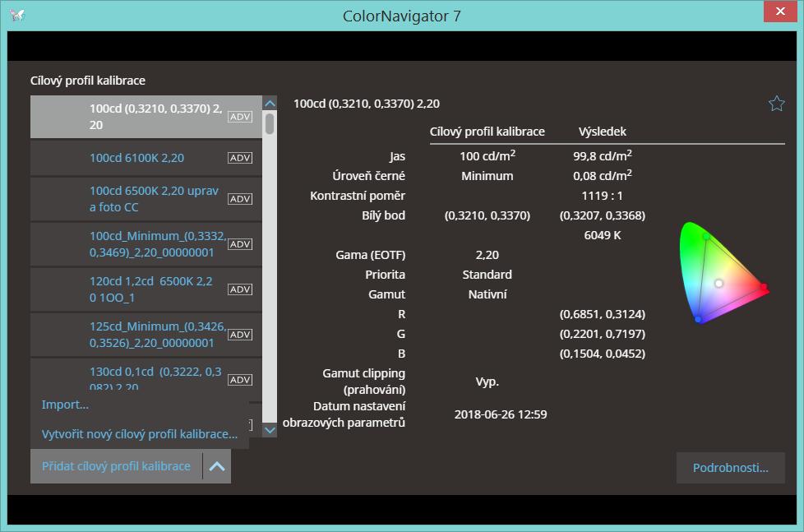Image resolution: width=804 pixels, height=532 pixels.
Task: Click Gamut clipping value Vyp.
Action: pyautogui.click(x=487, y=382)
